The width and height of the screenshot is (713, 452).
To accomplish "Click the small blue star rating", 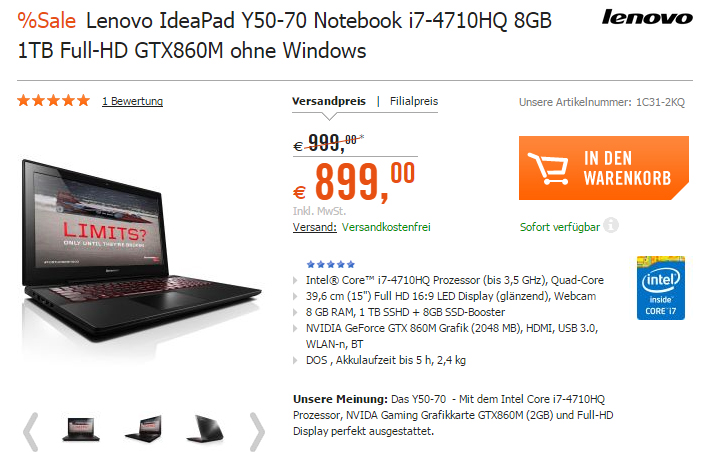I will pyautogui.click(x=331, y=264).
